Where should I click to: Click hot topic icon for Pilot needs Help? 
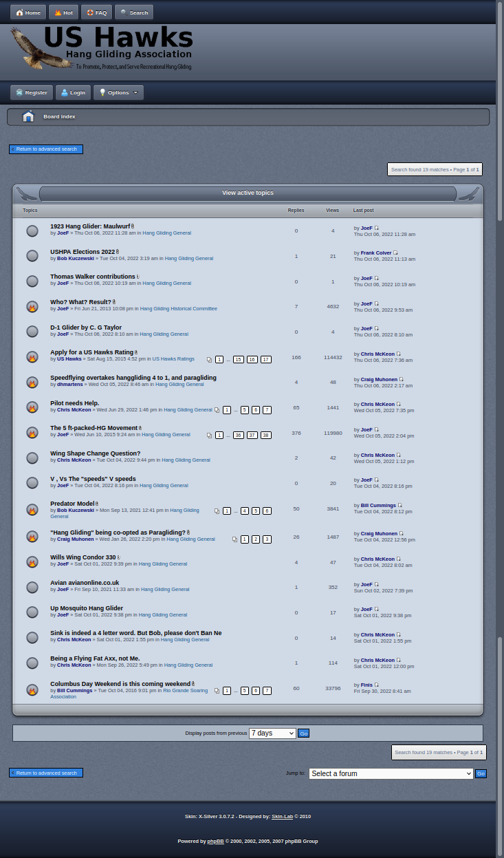click(x=32, y=407)
